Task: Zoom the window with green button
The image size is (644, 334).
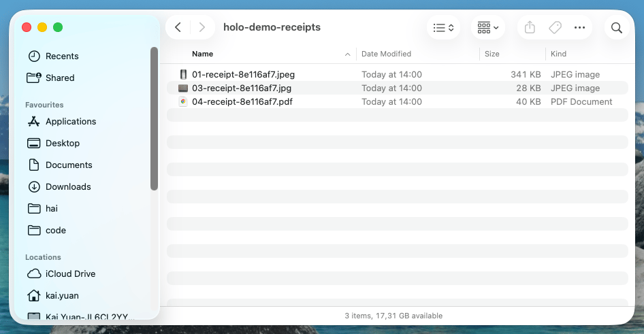Action: point(58,27)
